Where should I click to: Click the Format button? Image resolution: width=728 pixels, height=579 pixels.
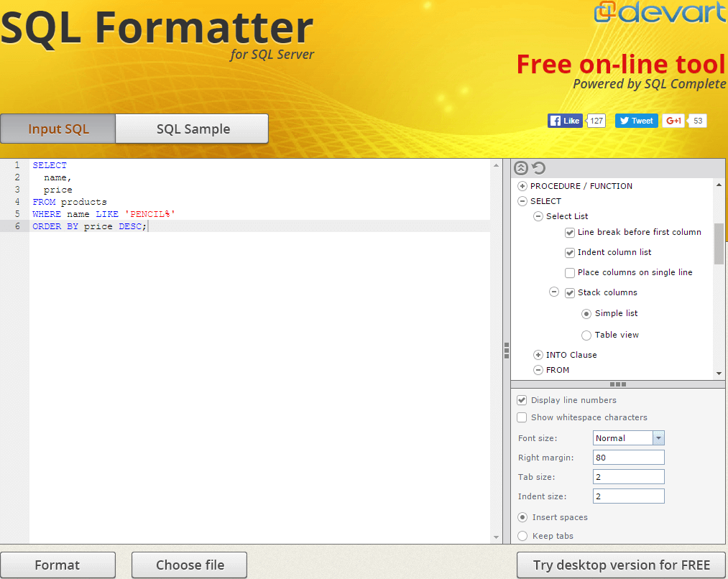(x=57, y=565)
